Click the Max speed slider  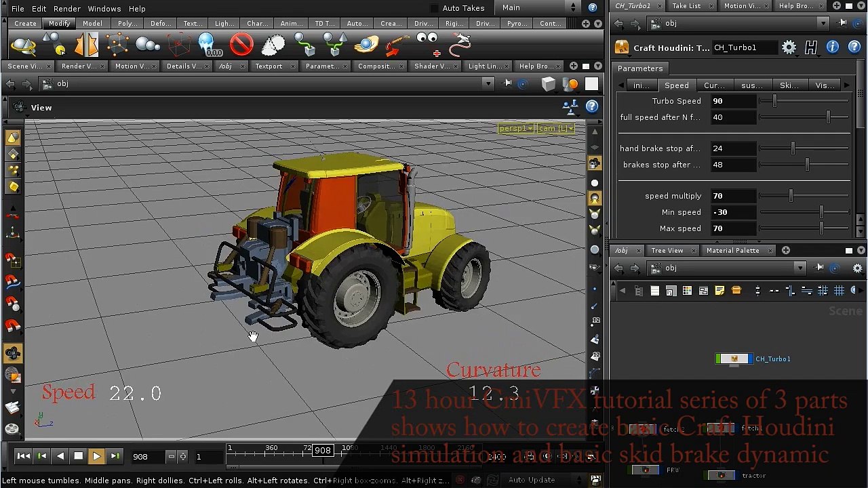coord(804,228)
